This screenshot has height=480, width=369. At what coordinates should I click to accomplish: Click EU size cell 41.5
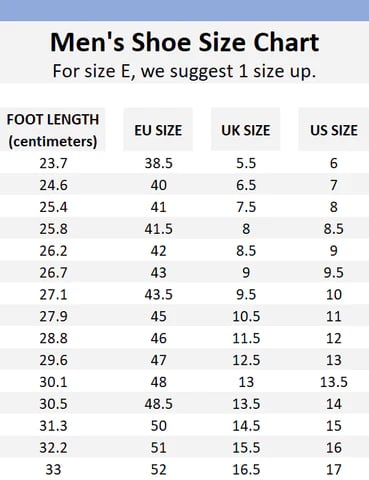pos(158,229)
